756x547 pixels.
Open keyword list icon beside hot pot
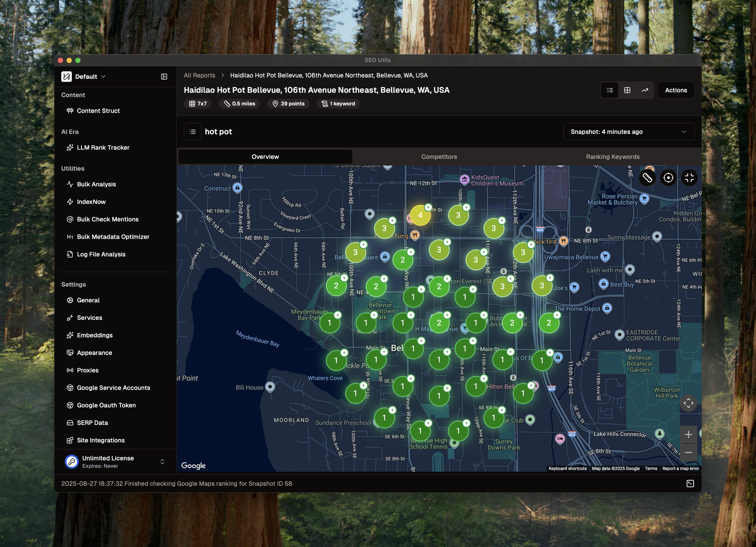192,132
